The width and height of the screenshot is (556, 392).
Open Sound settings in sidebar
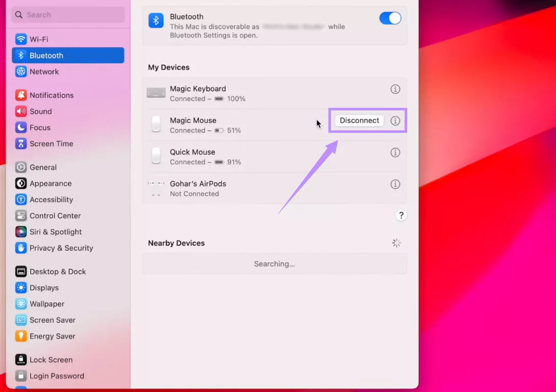point(20,111)
